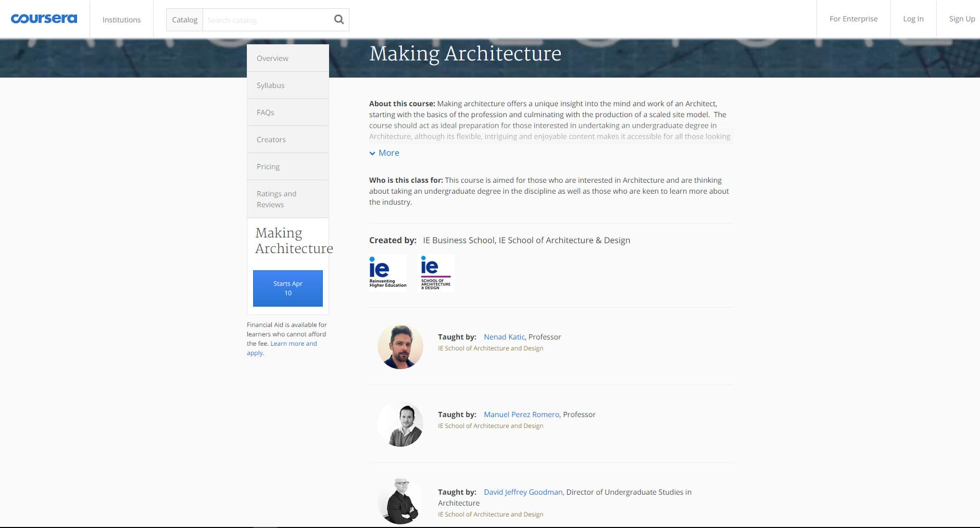This screenshot has height=528, width=980.
Task: Open the IE Business School logo
Action: click(x=388, y=272)
